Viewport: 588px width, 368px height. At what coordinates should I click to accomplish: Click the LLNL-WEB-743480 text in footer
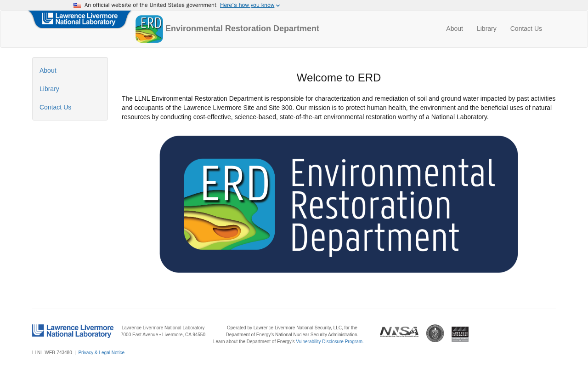tap(52, 353)
